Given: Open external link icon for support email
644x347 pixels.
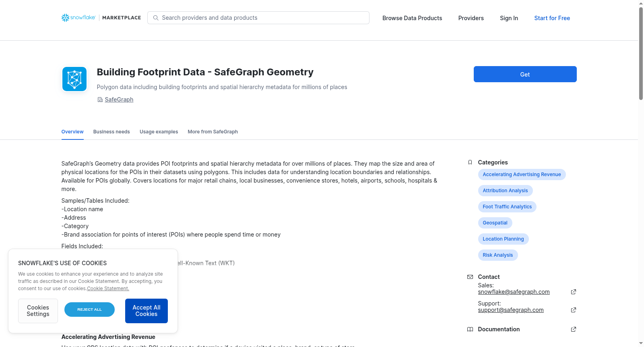Looking at the screenshot, I should pyautogui.click(x=574, y=310).
